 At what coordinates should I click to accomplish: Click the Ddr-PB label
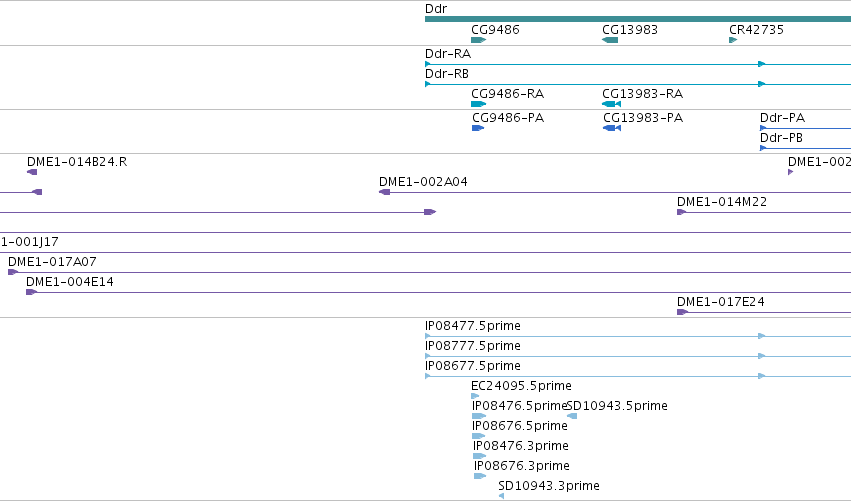pyautogui.click(x=781, y=138)
